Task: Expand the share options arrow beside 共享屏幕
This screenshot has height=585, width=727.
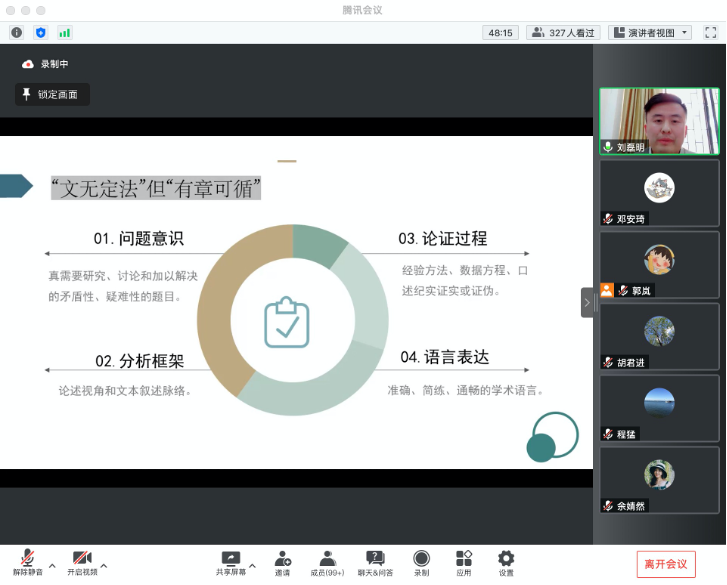Action: click(253, 566)
